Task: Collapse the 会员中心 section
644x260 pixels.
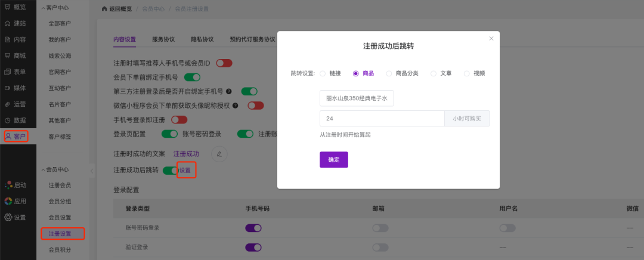Action: (42, 170)
